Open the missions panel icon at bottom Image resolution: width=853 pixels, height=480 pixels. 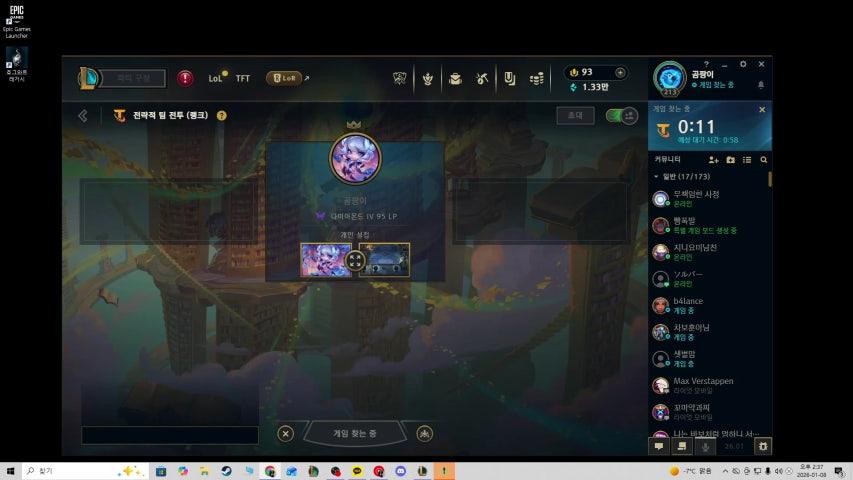682,446
